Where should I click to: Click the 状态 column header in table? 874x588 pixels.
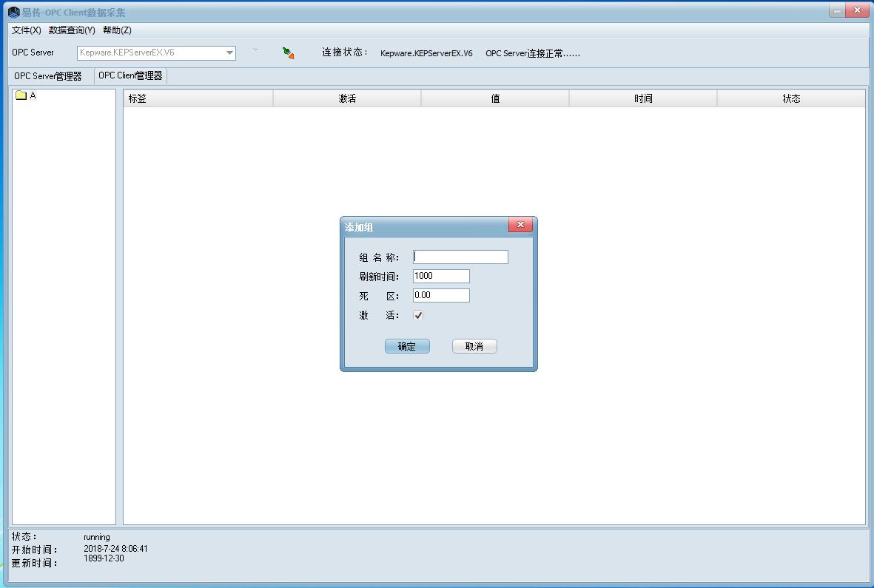[x=791, y=98]
